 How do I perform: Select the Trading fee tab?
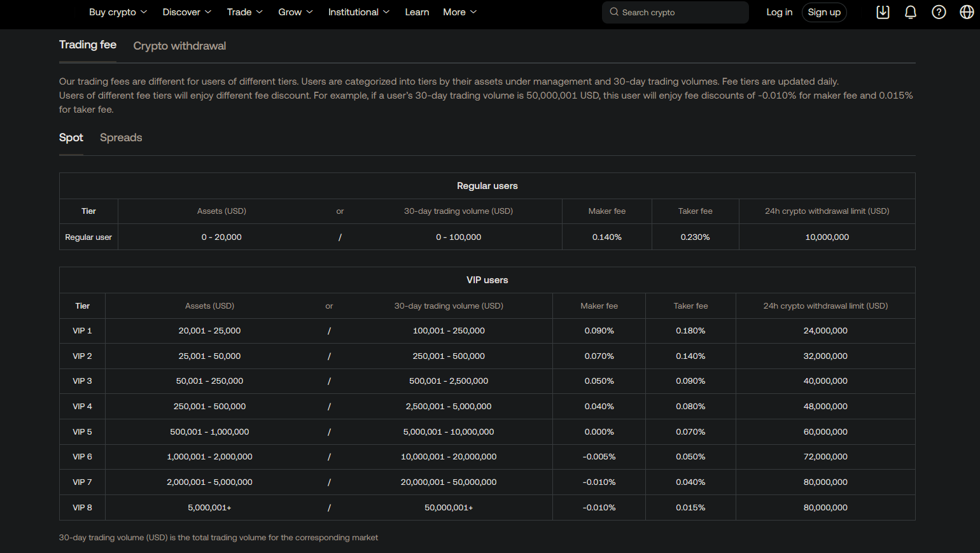tap(87, 45)
